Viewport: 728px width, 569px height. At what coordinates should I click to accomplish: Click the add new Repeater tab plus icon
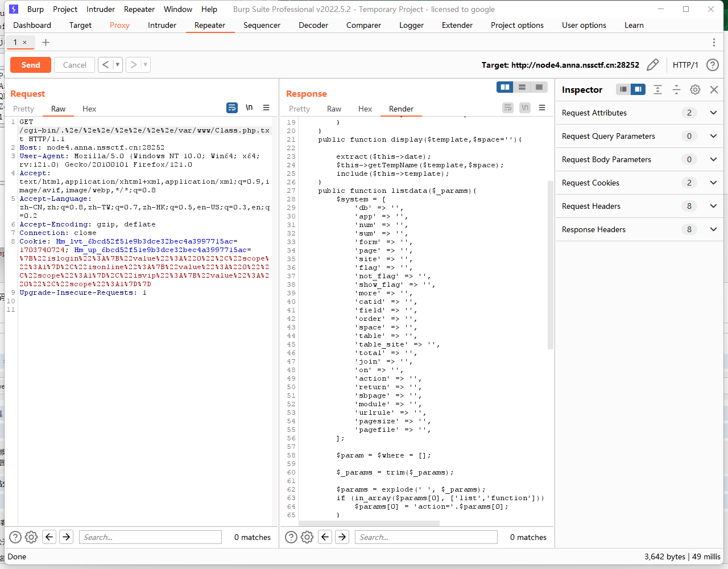click(46, 43)
